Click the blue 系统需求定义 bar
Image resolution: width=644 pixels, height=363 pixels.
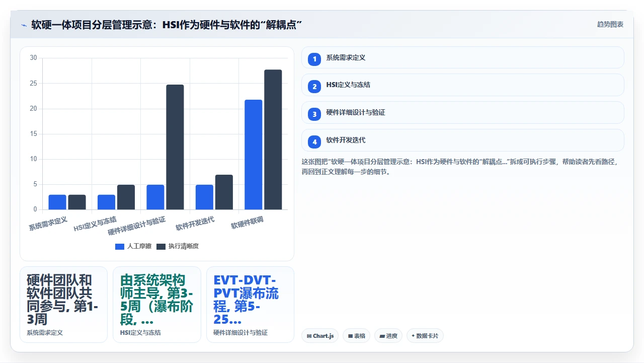pos(57,202)
